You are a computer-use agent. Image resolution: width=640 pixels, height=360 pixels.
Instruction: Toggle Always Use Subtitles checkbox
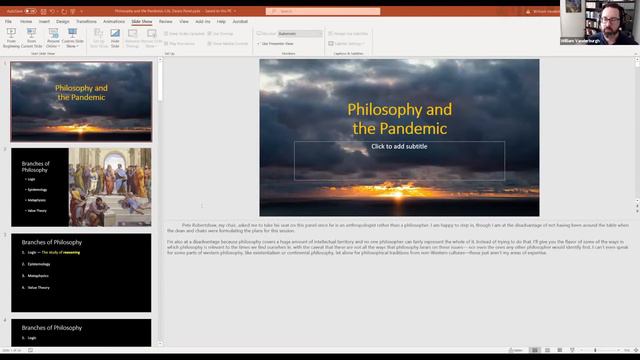click(x=348, y=34)
